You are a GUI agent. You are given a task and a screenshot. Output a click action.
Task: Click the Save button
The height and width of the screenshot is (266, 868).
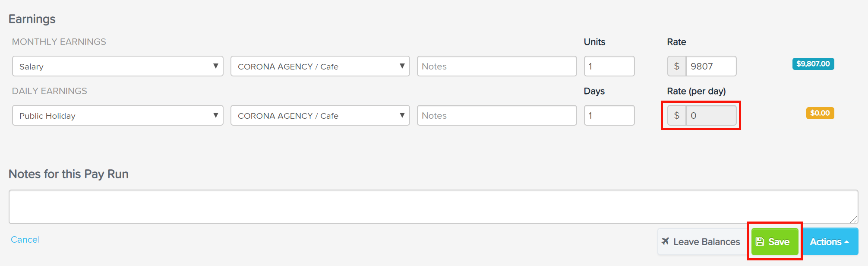pyautogui.click(x=775, y=242)
